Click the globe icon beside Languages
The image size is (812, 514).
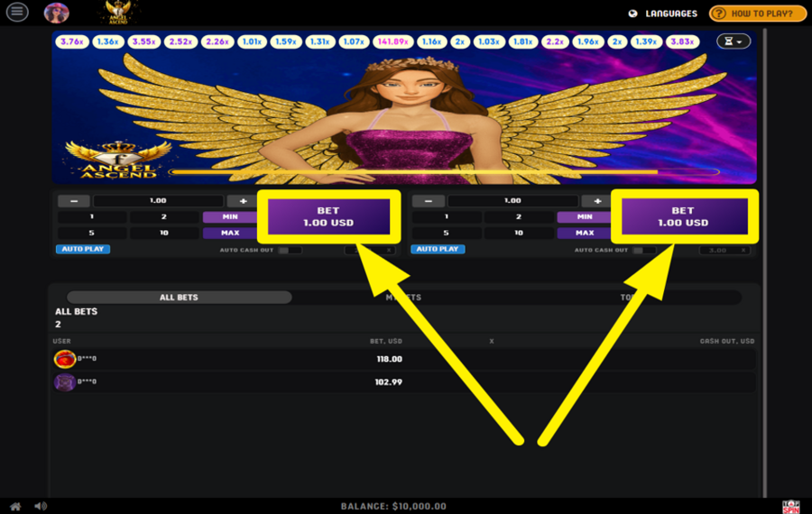(632, 14)
